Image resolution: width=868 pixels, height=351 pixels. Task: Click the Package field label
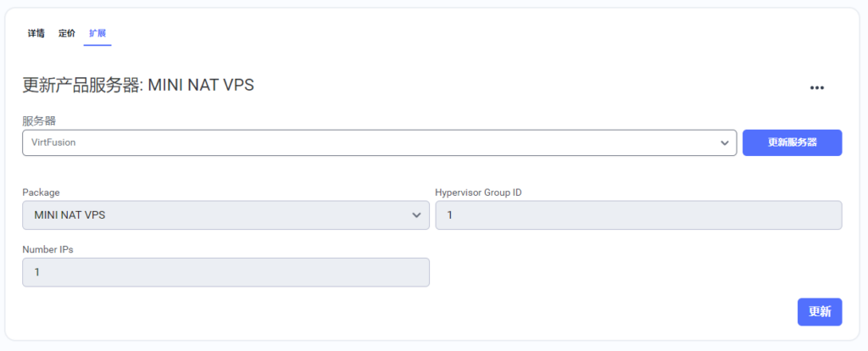click(41, 192)
